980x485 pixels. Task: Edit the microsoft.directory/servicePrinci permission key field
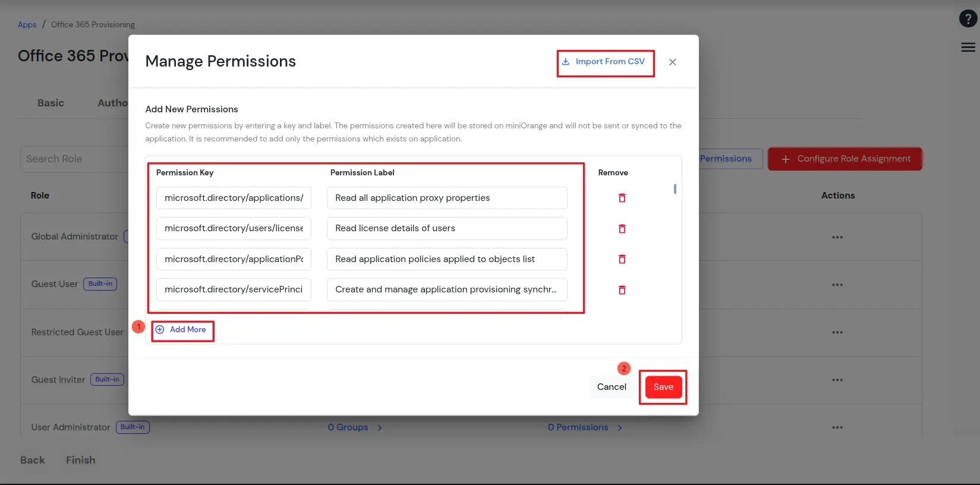234,289
